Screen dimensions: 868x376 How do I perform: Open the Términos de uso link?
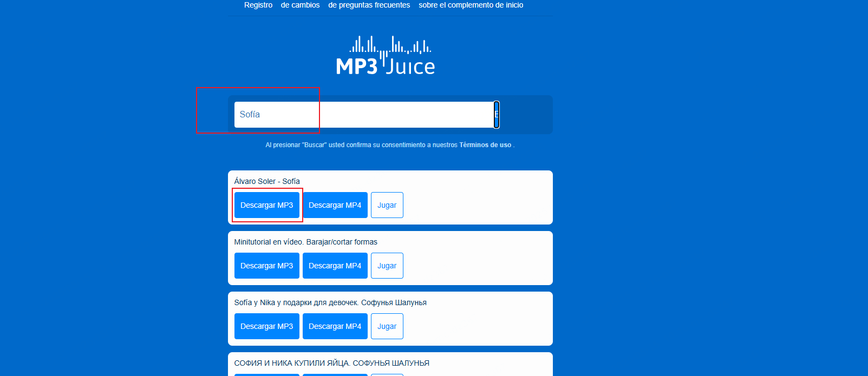pos(485,145)
